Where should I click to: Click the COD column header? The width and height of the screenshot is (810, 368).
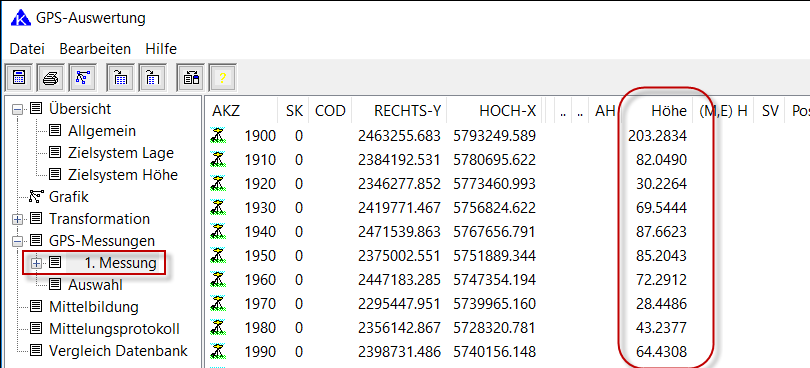(x=330, y=111)
